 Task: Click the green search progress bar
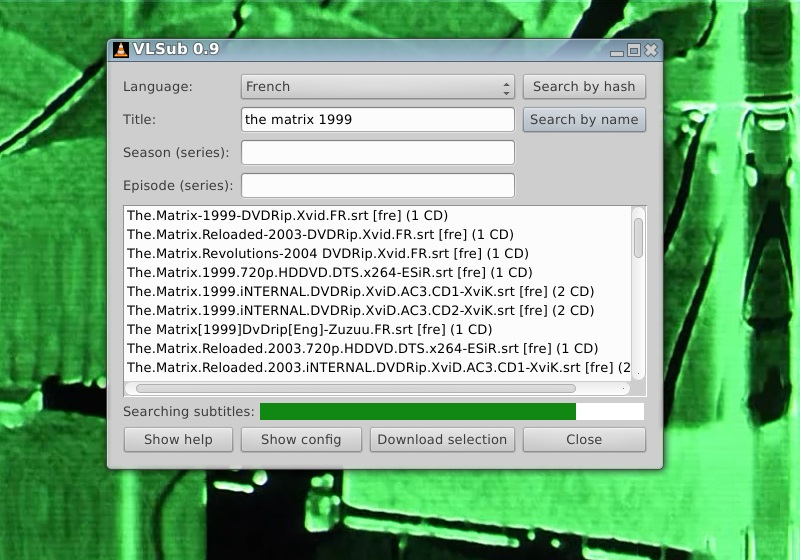pyautogui.click(x=418, y=412)
